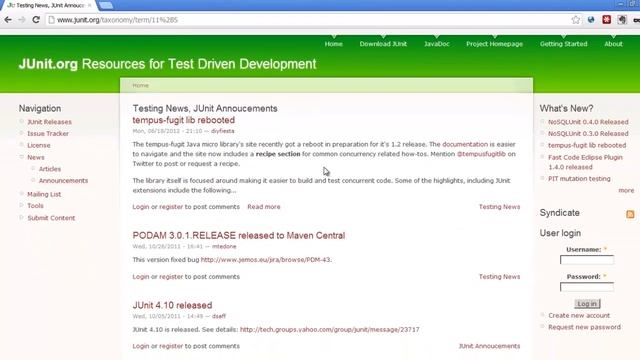Open Articles under News

(50, 169)
